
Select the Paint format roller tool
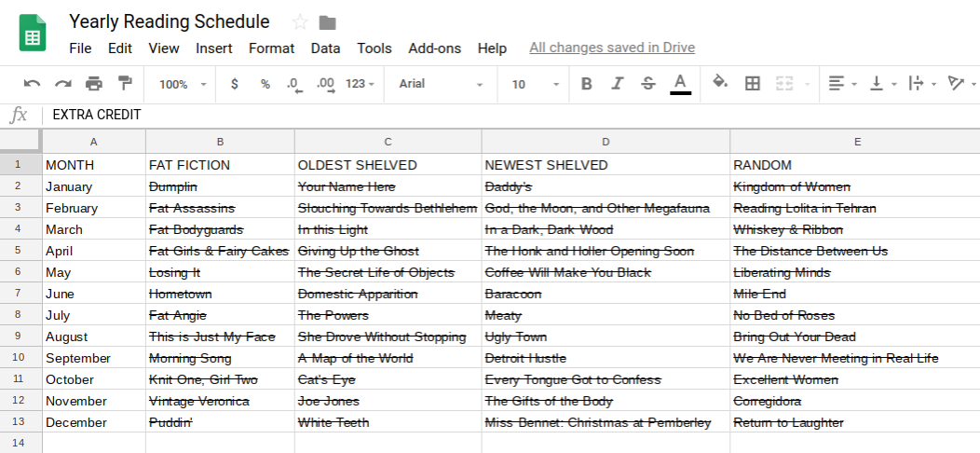click(125, 84)
